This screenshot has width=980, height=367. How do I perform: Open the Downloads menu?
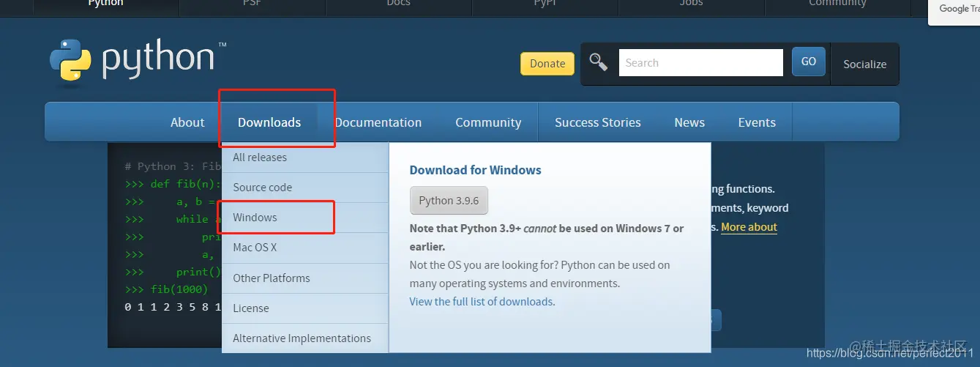pyautogui.click(x=269, y=122)
